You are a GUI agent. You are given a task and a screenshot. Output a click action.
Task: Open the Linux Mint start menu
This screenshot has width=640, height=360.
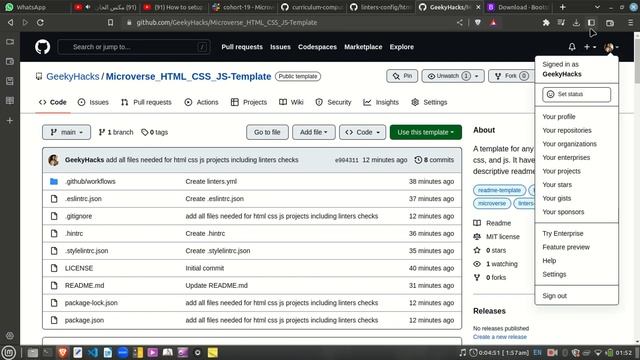click(x=9, y=353)
